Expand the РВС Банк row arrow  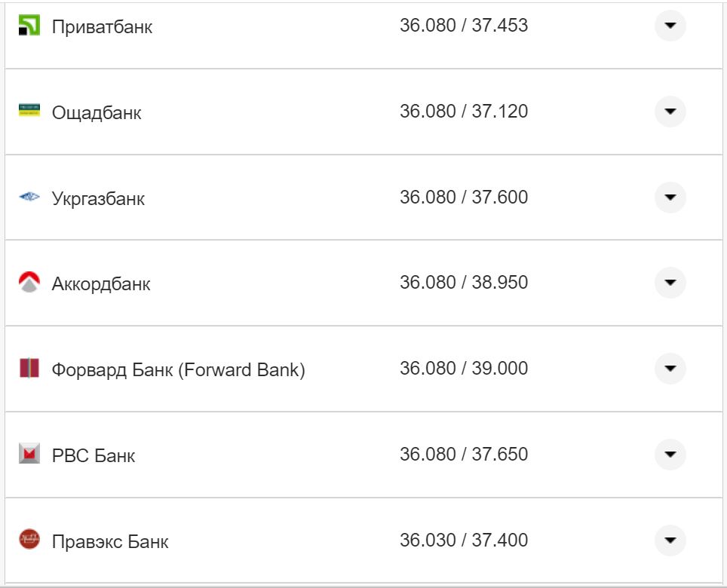click(x=670, y=455)
